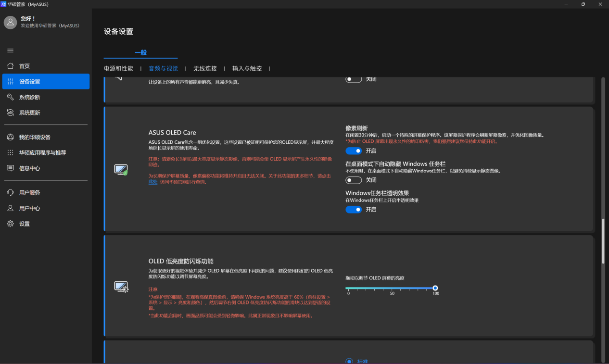This screenshot has height=364, width=609.
Task: Open 信息中心 in the sidebar
Action: coord(46,168)
